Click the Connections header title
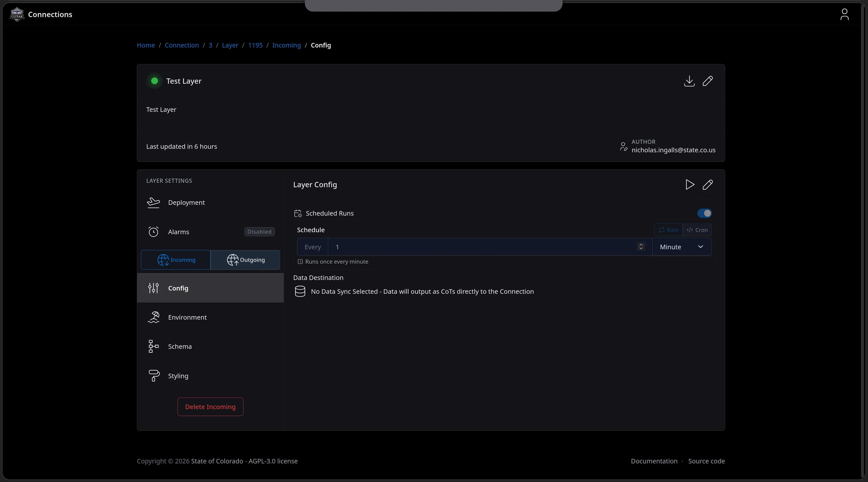Viewport: 868px width, 482px height. (x=50, y=15)
